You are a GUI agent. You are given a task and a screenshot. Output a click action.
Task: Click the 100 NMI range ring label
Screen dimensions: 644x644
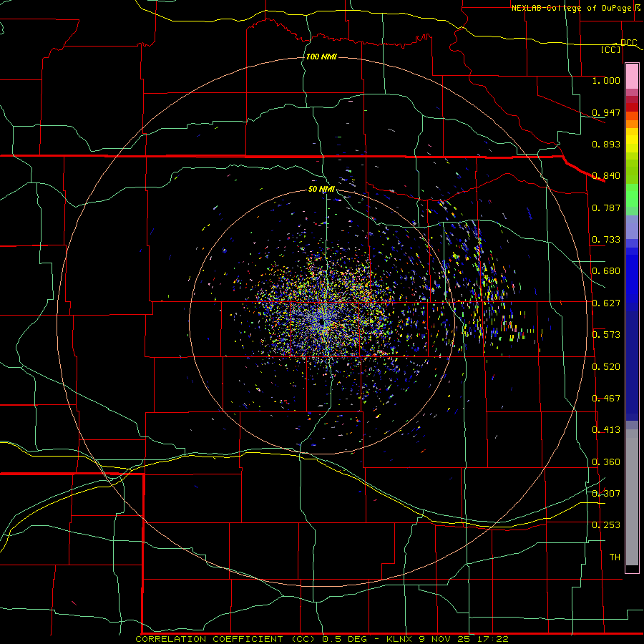(x=321, y=57)
